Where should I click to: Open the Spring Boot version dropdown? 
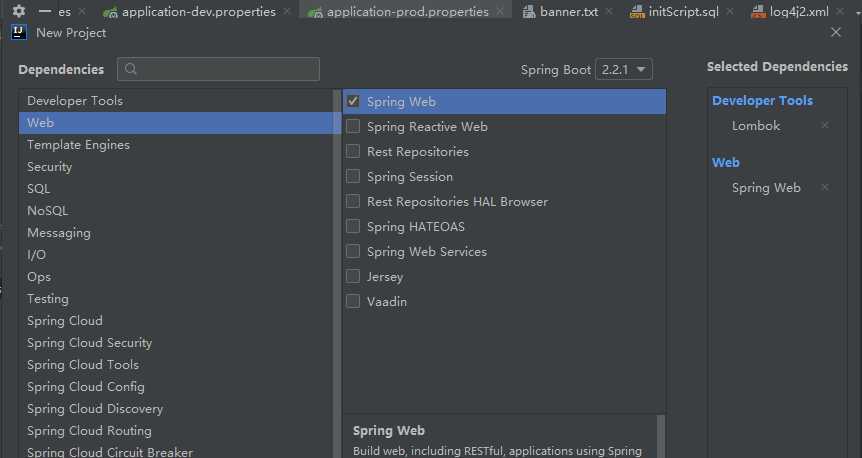pyautogui.click(x=624, y=70)
